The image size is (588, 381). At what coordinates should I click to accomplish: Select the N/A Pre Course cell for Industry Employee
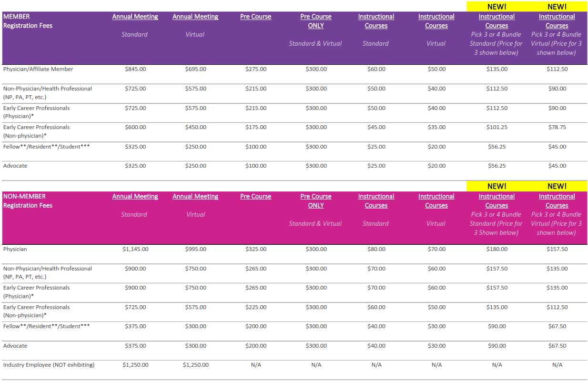255,364
